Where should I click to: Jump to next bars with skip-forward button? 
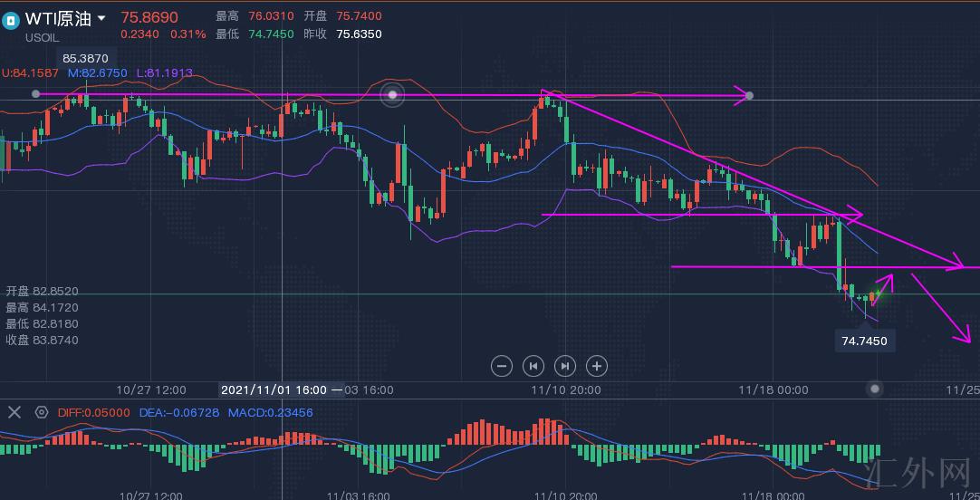(564, 366)
